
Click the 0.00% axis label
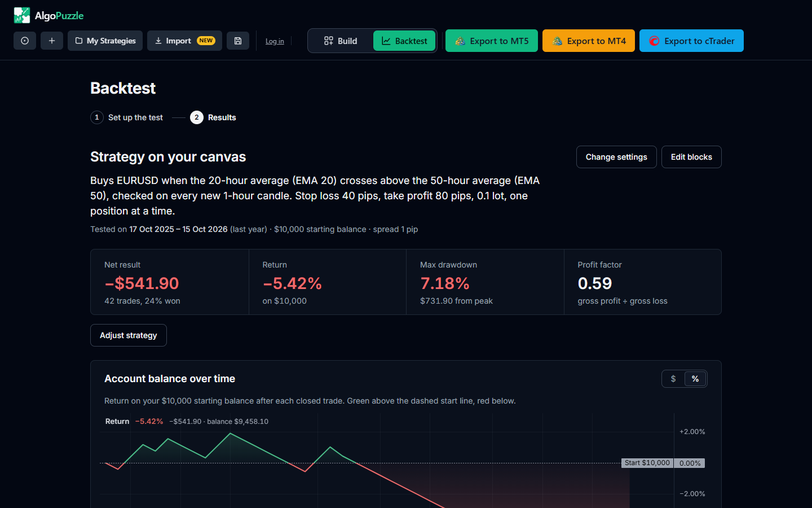click(x=690, y=463)
